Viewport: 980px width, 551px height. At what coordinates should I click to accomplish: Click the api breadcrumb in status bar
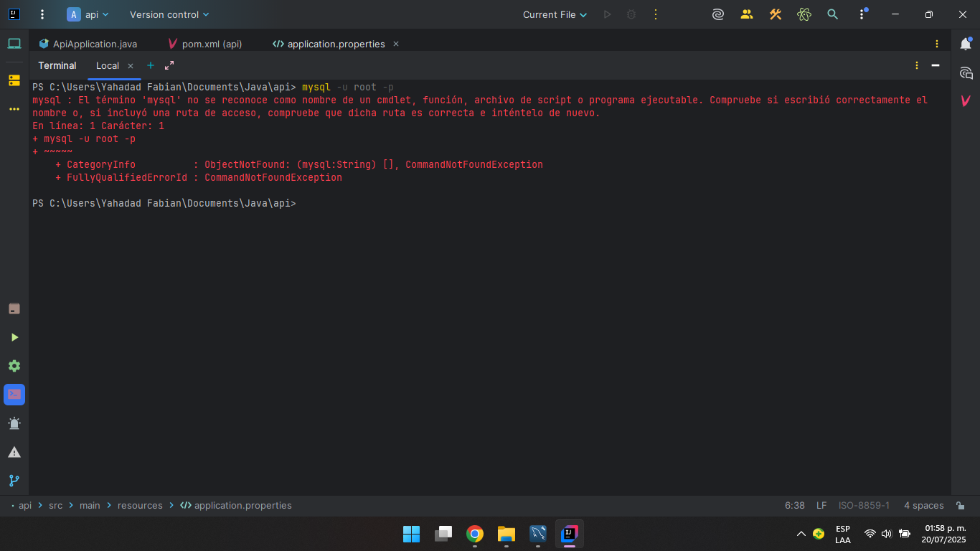[x=25, y=505]
